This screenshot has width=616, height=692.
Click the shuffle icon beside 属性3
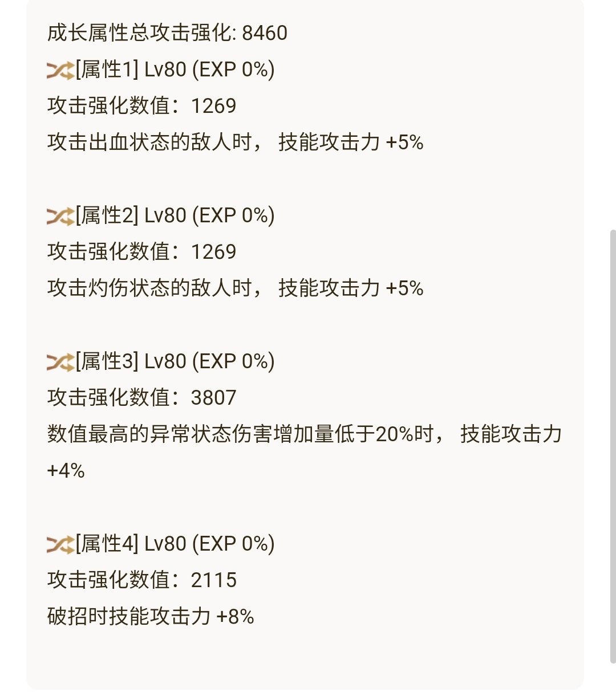click(x=60, y=363)
